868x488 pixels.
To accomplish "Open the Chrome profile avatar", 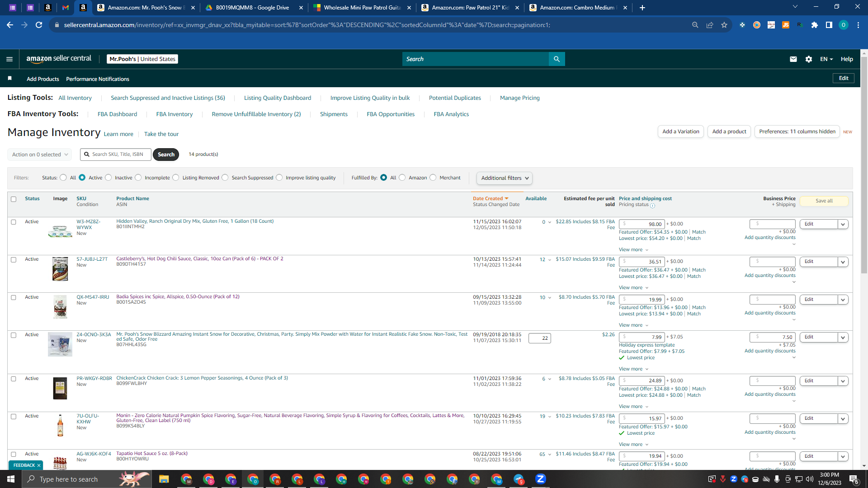I will click(844, 25).
